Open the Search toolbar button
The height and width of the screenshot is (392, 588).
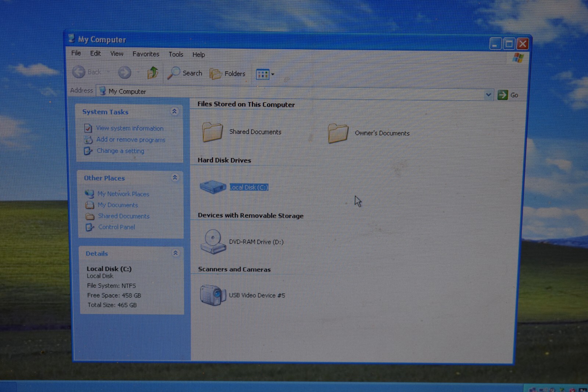click(x=185, y=73)
